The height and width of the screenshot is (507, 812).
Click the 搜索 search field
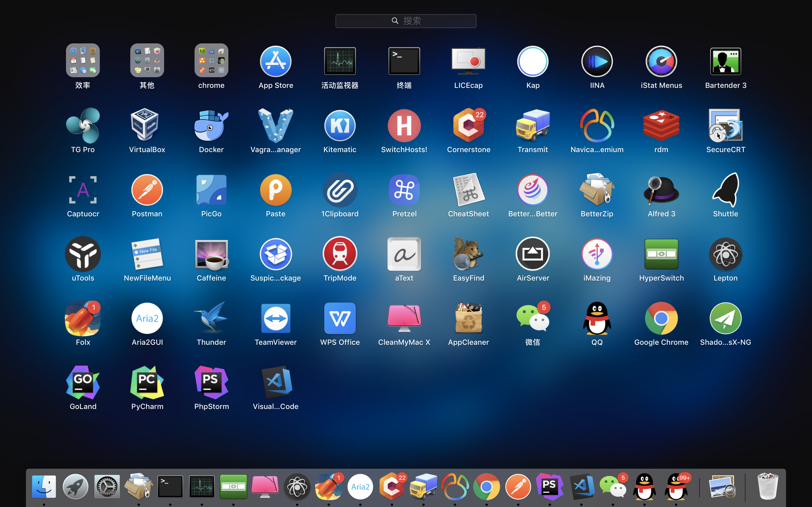(x=406, y=21)
